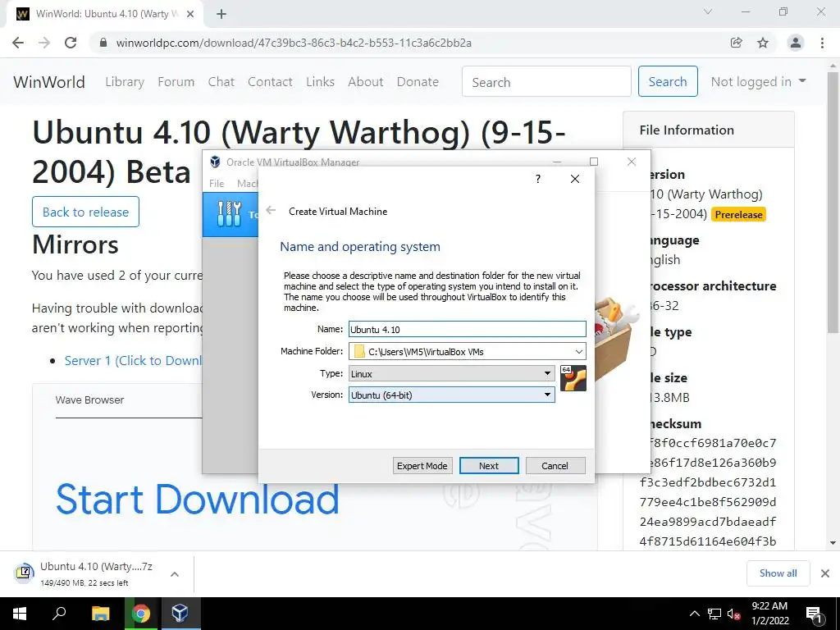Click the Next button
The image size is (840, 630).
coord(489,466)
